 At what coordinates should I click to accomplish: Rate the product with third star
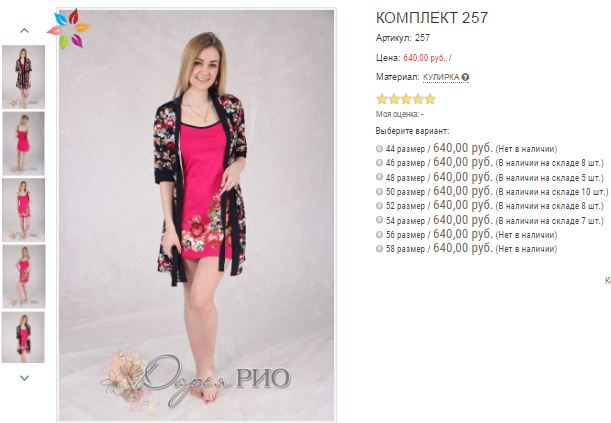click(x=406, y=99)
